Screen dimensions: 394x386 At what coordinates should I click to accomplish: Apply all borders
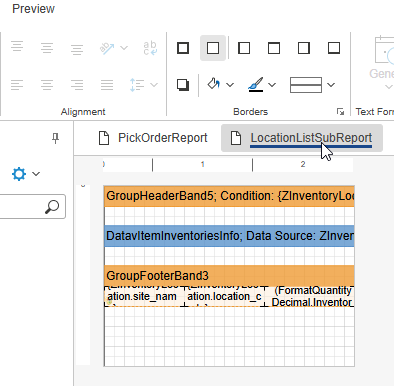183,48
